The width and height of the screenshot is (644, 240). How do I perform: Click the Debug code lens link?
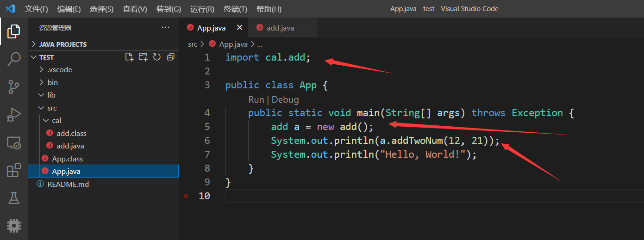coord(285,99)
